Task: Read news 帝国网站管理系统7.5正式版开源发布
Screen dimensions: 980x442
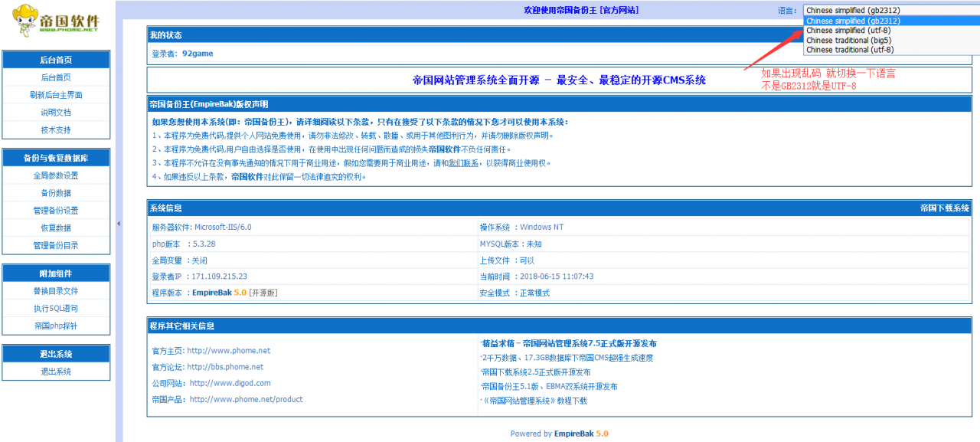Action: click(x=569, y=343)
